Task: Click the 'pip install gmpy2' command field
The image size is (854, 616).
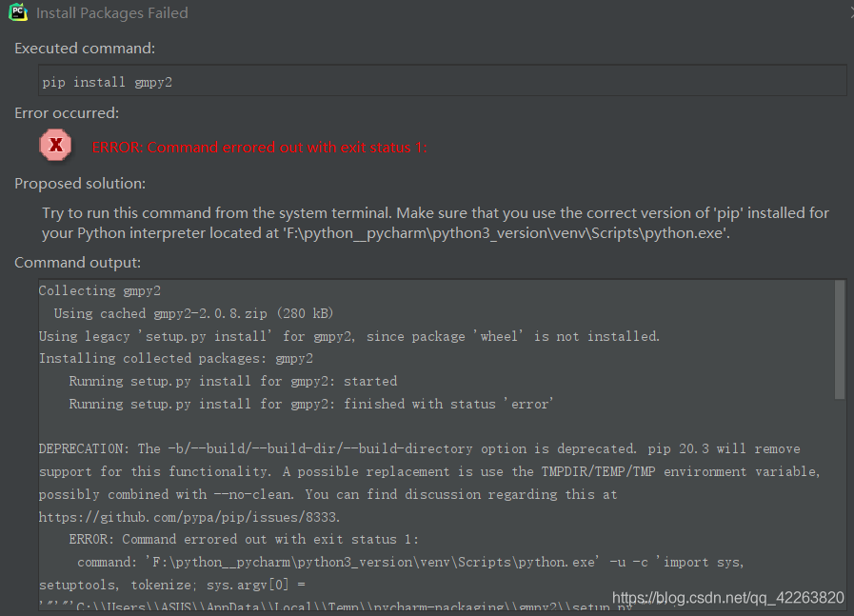Action: tap(443, 81)
